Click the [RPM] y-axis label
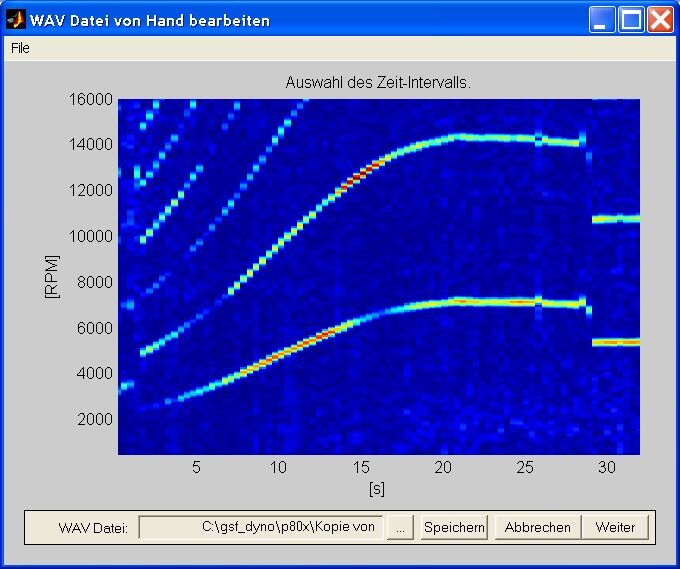Viewport: 680px width, 569px height. point(52,276)
